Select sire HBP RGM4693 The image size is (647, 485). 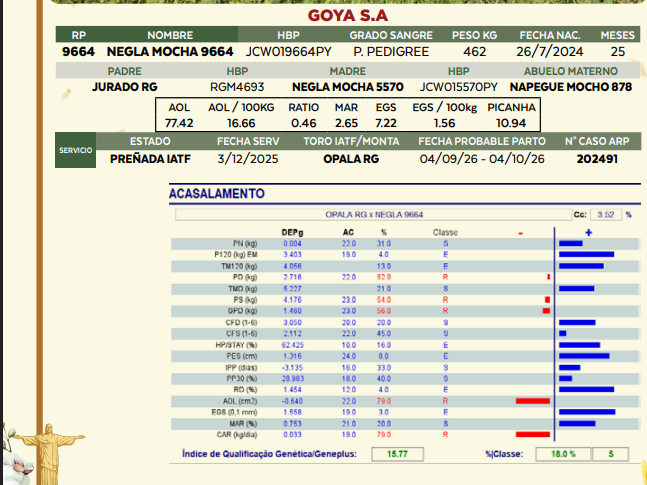237,87
